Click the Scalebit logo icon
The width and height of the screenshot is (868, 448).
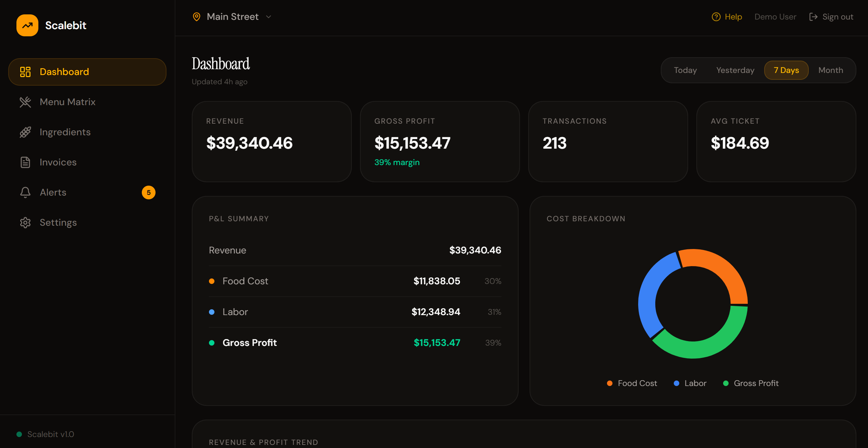(x=27, y=25)
